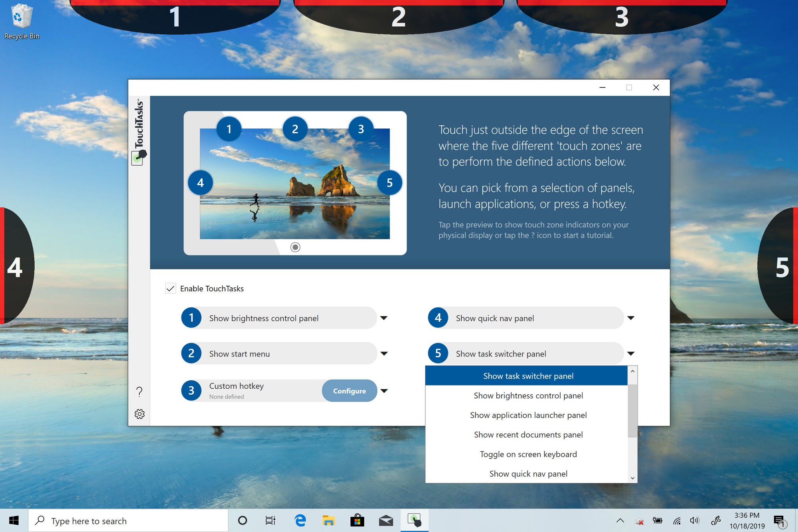Viewport: 798px width, 532px height.
Task: Expand zone 4 Show quick nav panel dropdown
Action: pyautogui.click(x=630, y=318)
